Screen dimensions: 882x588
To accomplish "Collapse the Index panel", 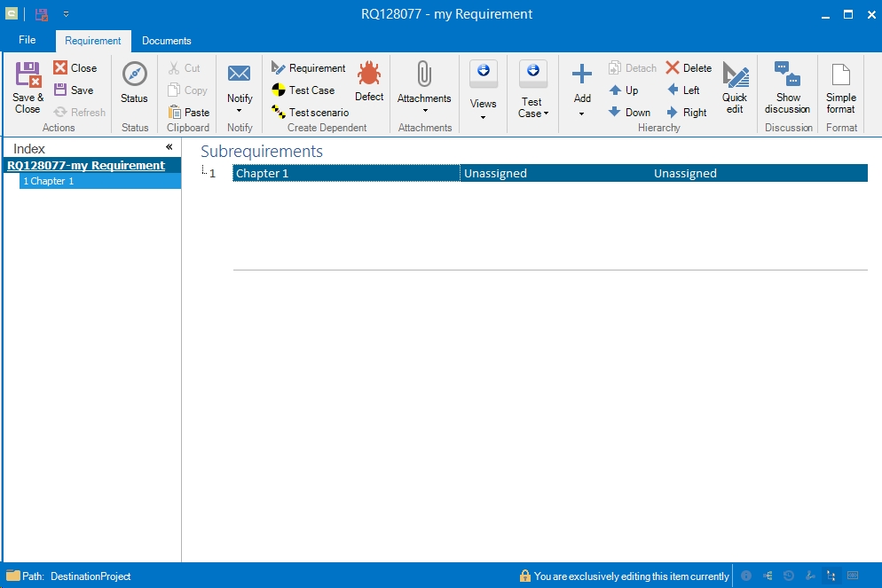I will pos(169,147).
